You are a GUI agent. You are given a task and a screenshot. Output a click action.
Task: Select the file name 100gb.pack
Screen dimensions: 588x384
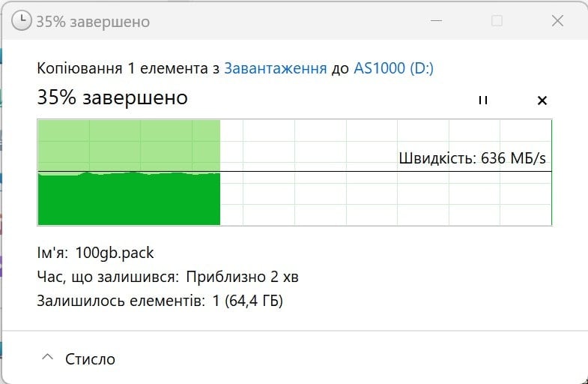pyautogui.click(x=115, y=253)
